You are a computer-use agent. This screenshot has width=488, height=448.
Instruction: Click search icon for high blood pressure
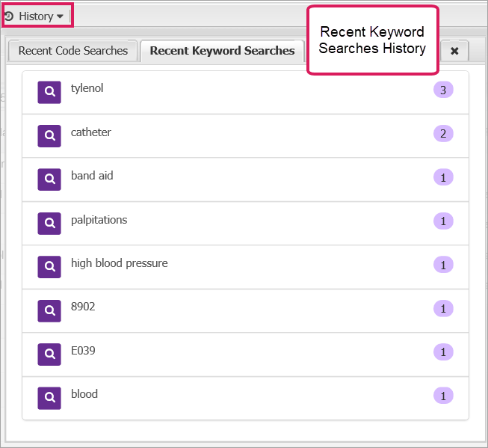click(49, 266)
